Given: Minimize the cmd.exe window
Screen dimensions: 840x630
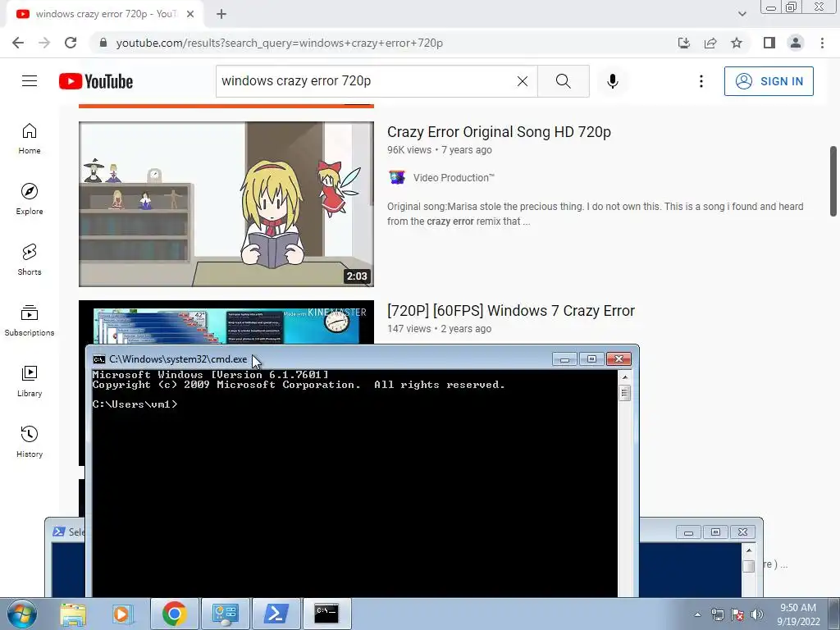Looking at the screenshot, I should (564, 359).
